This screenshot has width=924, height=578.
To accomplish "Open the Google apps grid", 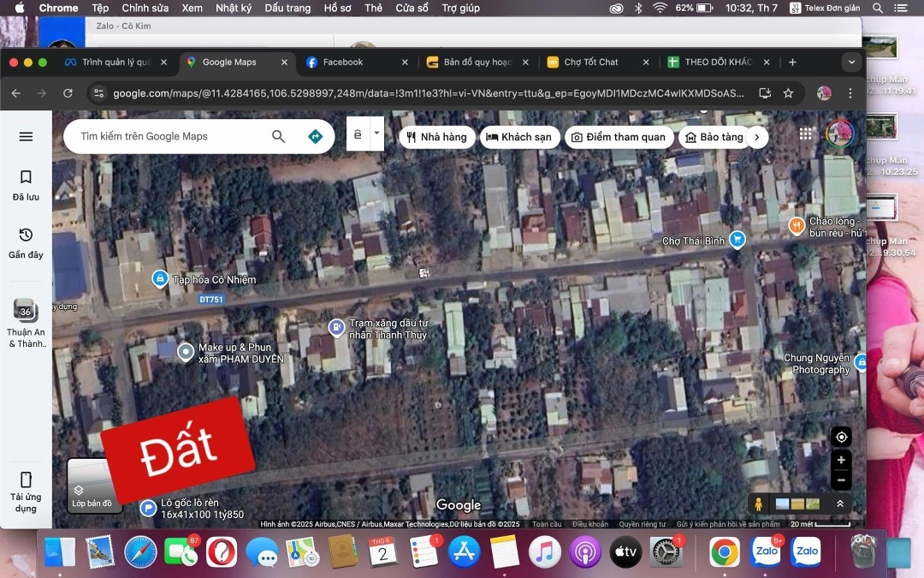I will [806, 134].
